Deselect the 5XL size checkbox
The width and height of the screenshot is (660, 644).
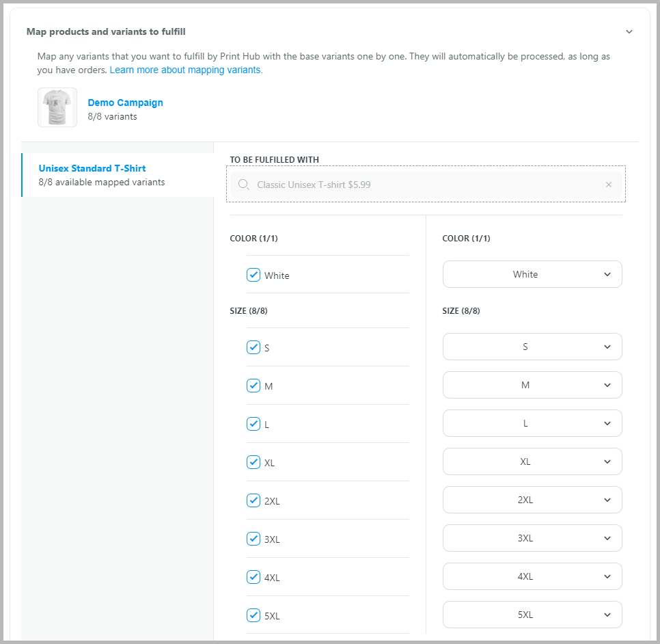coord(253,615)
